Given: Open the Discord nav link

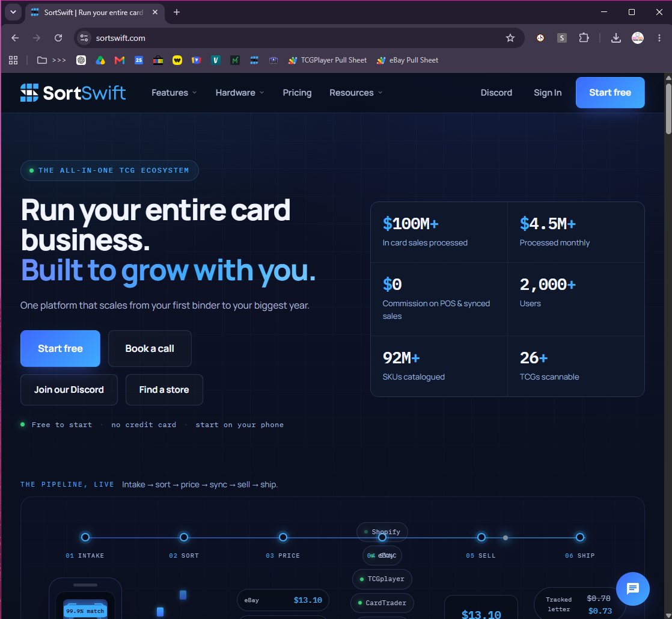Looking at the screenshot, I should pos(496,93).
